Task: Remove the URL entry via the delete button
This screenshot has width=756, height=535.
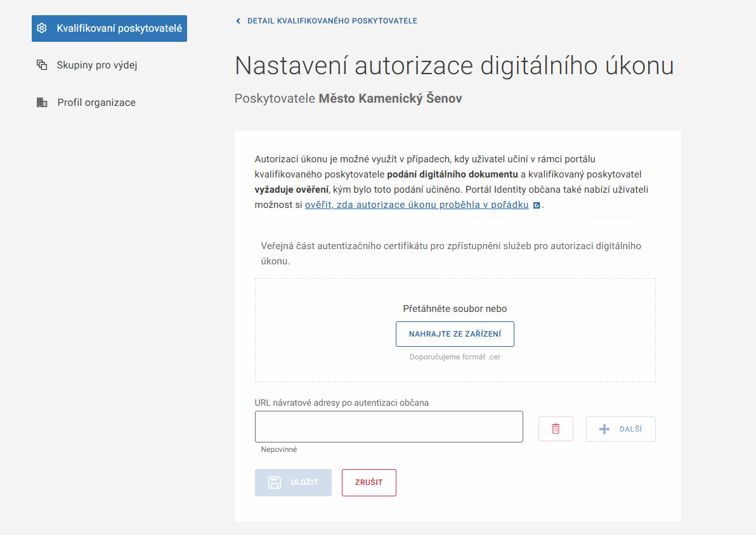Action: pos(556,429)
